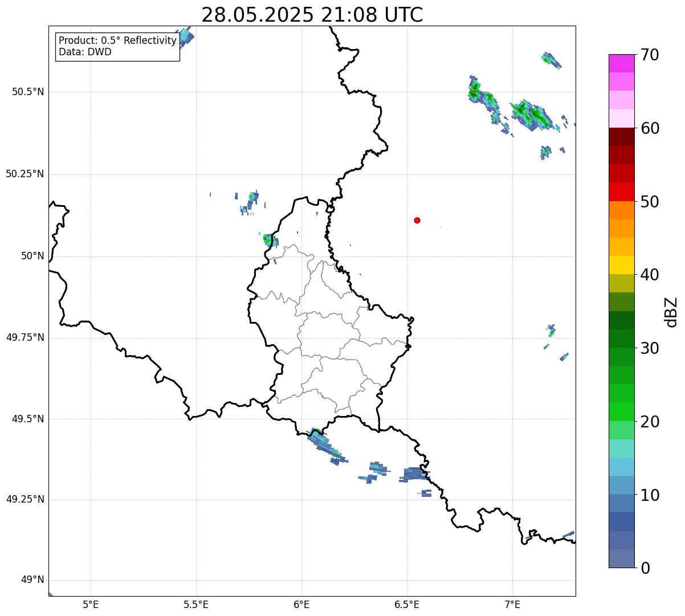Click the colorbar '60' tick label

point(650,128)
